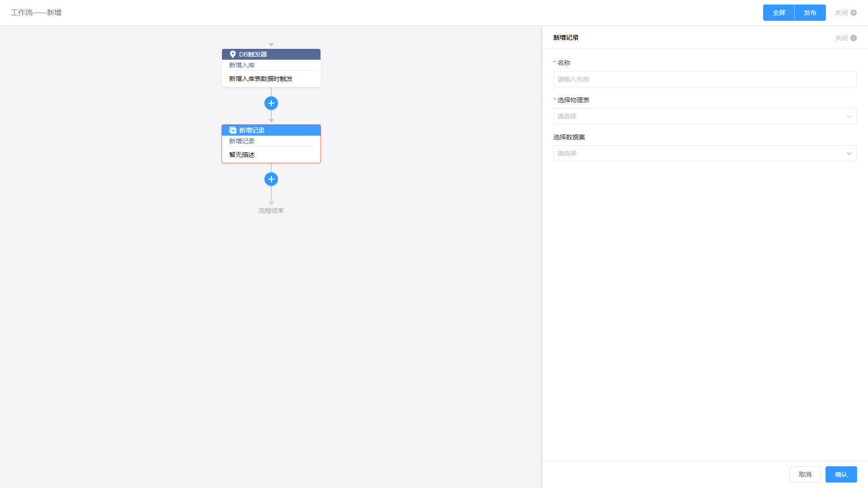The width and height of the screenshot is (868, 488).
Task: Click the DB触发器 location pin icon
Action: pos(233,54)
